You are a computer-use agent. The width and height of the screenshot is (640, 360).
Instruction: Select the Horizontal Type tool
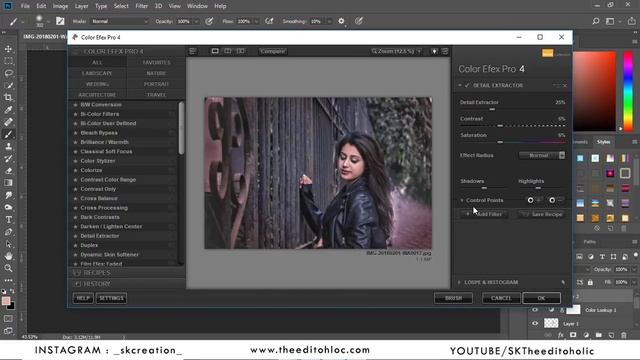click(x=8, y=220)
